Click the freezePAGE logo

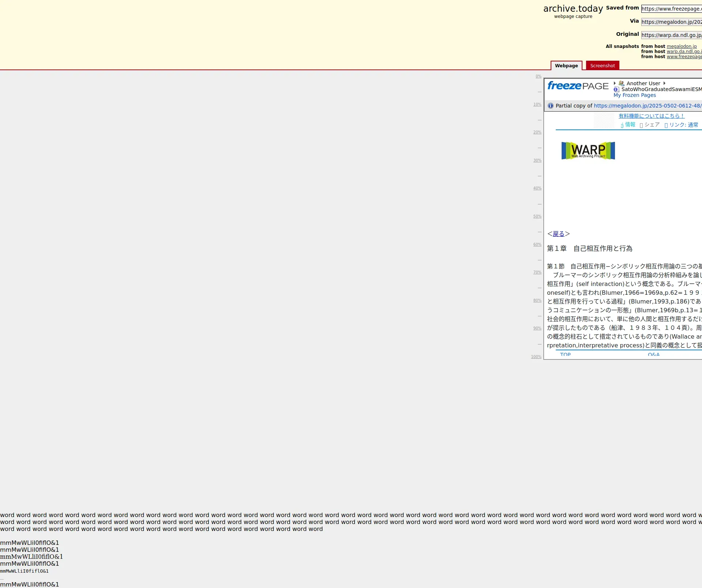pos(578,86)
